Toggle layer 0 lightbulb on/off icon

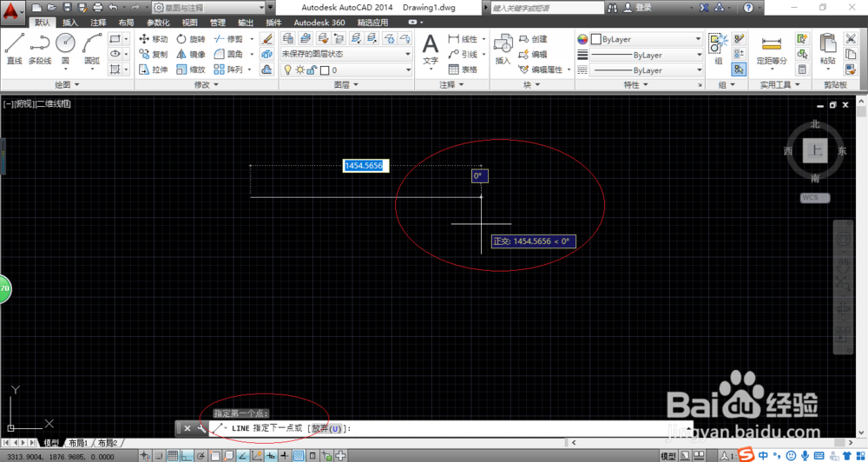pos(287,69)
